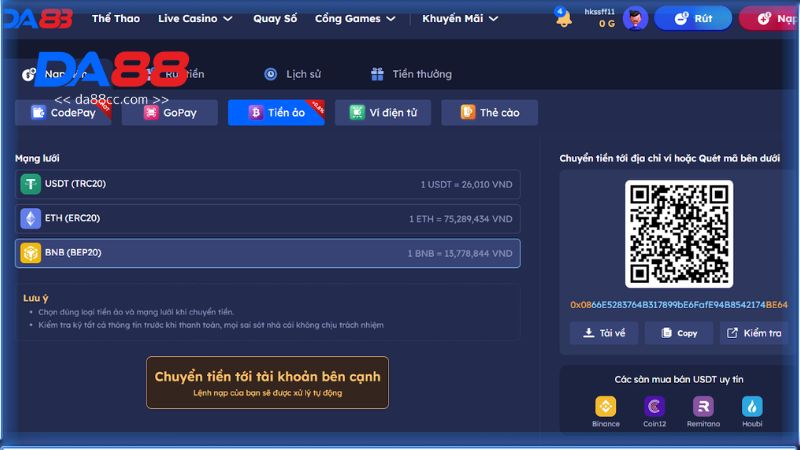Choose the ETH (ERC20) network

268,219
